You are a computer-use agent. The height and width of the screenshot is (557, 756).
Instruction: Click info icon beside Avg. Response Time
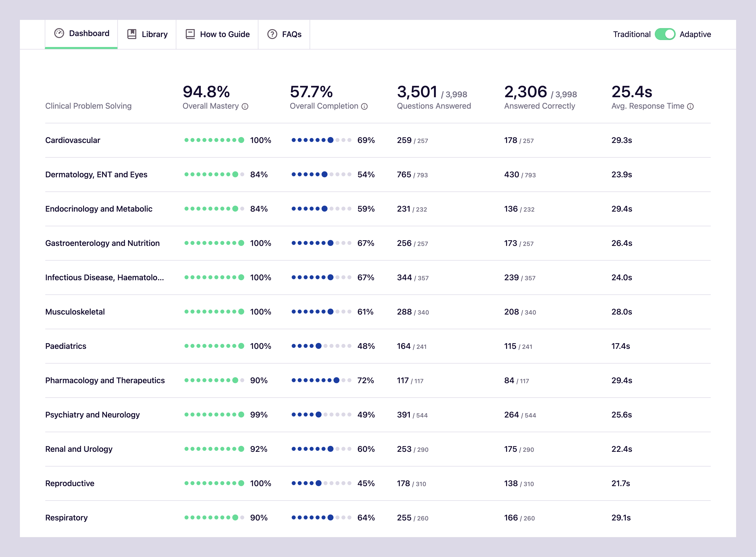tap(690, 106)
